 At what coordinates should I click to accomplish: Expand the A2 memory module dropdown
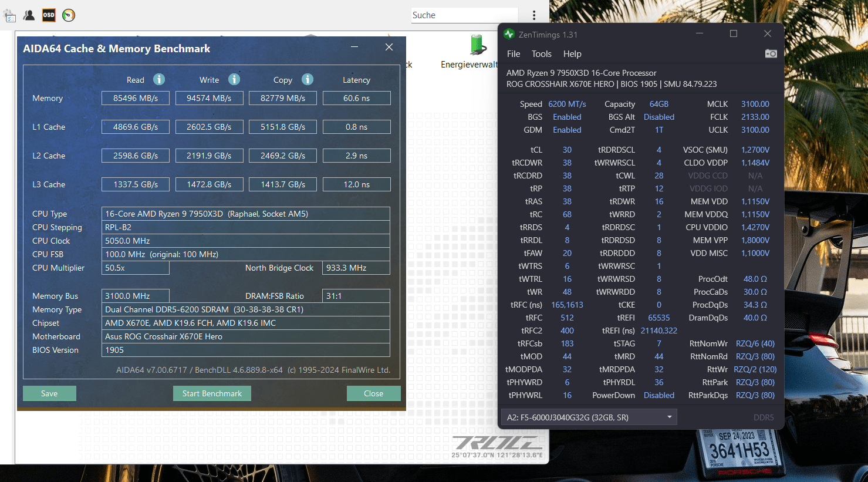click(589, 417)
